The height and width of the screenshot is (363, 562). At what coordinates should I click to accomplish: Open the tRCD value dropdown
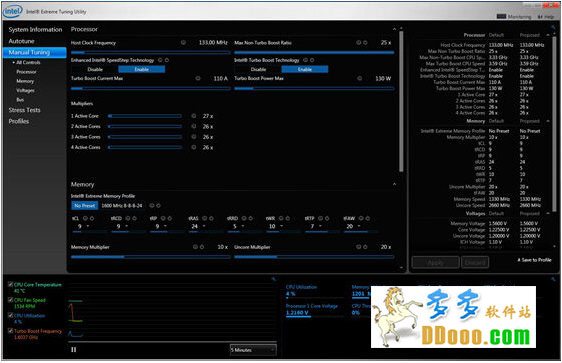pos(127,226)
